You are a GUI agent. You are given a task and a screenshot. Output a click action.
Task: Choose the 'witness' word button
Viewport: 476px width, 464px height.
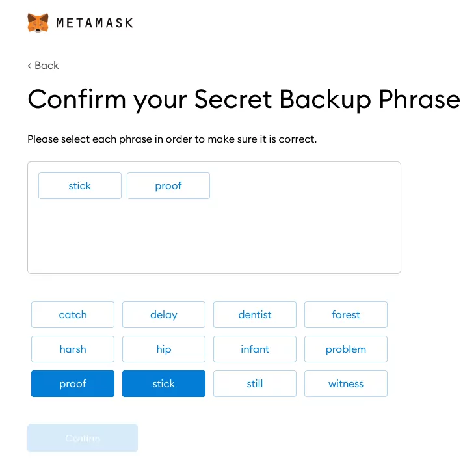[x=346, y=384]
